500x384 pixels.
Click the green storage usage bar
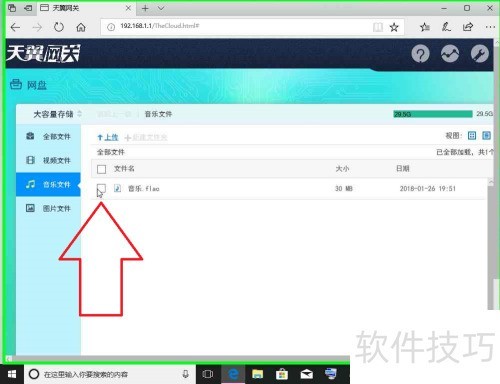(x=433, y=114)
